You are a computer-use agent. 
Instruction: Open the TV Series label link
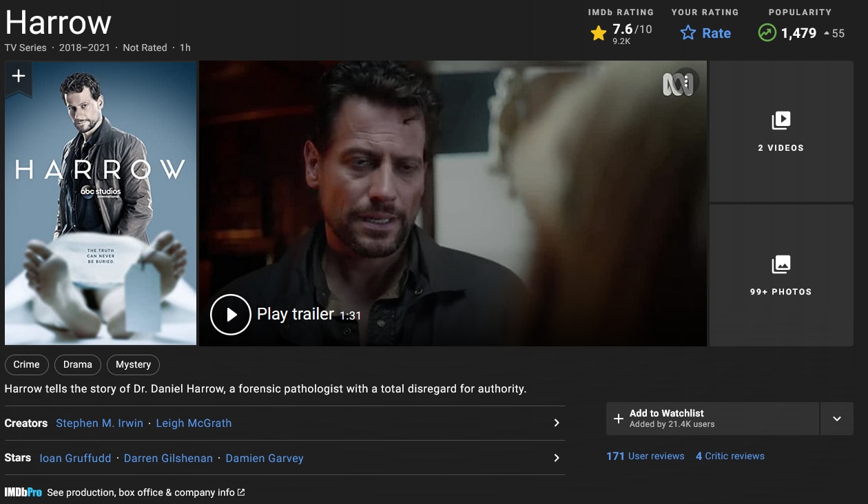(25, 48)
